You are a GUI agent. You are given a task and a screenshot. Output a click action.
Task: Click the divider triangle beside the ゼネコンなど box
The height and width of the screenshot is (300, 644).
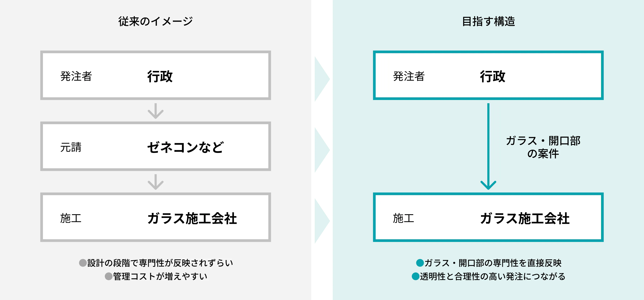321,150
